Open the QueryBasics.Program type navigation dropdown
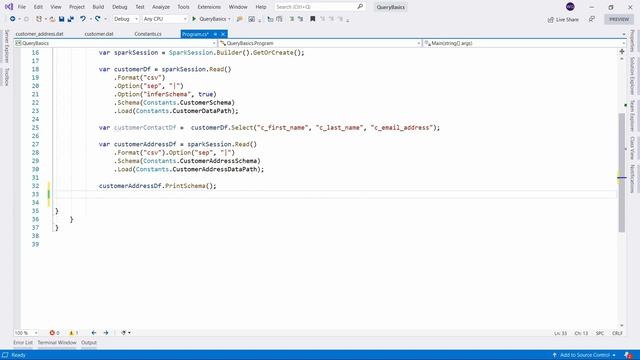The image size is (640, 360). click(320, 43)
